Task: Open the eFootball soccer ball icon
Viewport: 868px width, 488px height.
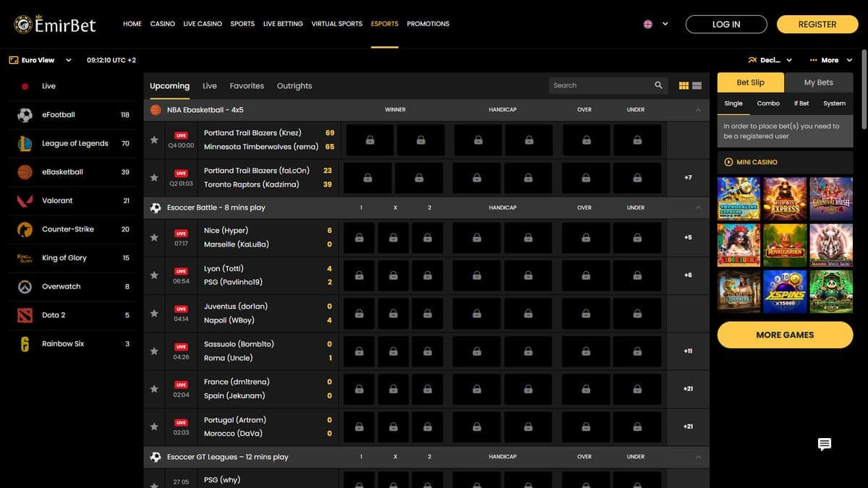Action: (x=25, y=115)
